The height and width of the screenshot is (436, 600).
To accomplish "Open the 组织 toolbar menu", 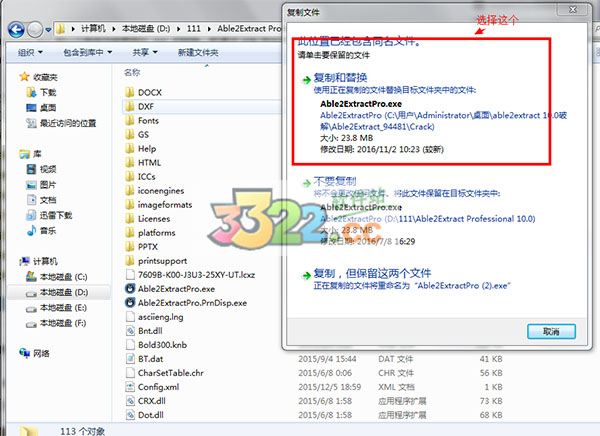I will point(30,52).
